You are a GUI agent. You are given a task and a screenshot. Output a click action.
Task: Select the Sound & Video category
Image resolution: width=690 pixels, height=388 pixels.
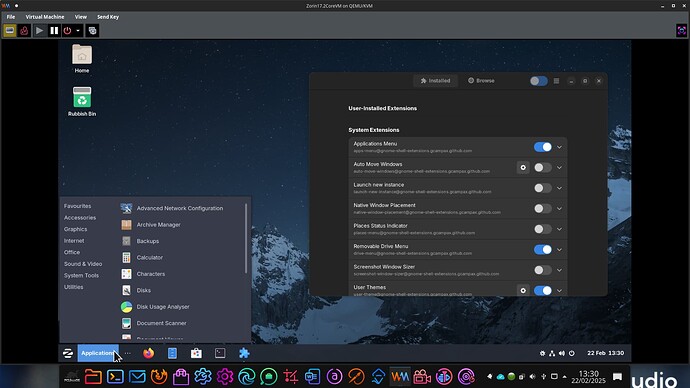83,264
